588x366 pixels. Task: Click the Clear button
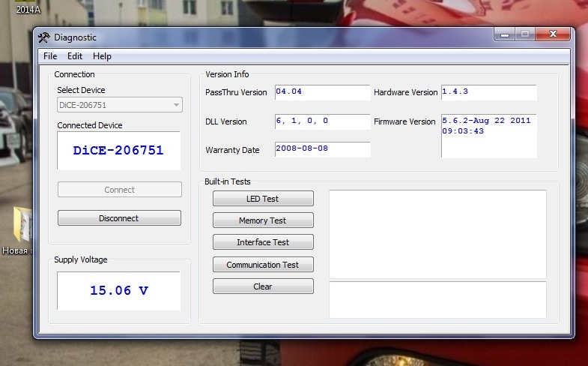pyautogui.click(x=263, y=286)
